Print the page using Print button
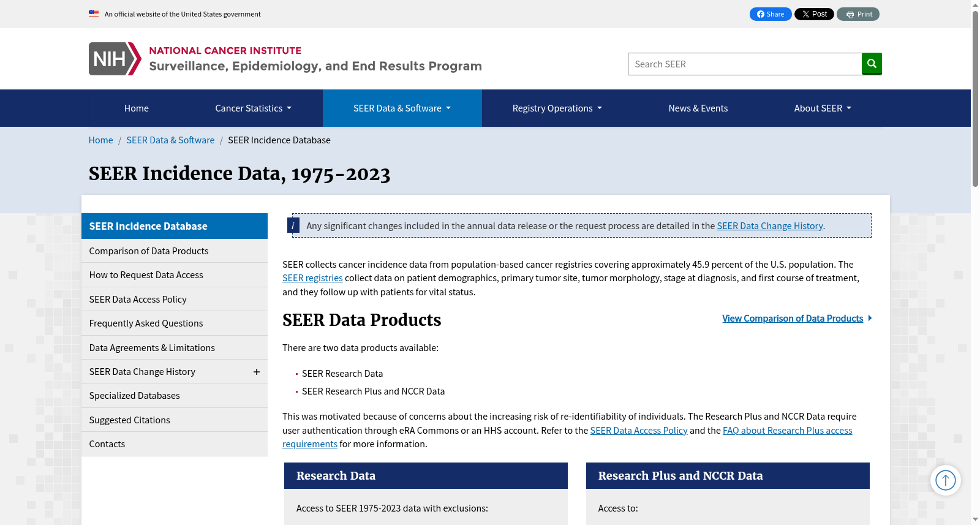 (x=858, y=14)
